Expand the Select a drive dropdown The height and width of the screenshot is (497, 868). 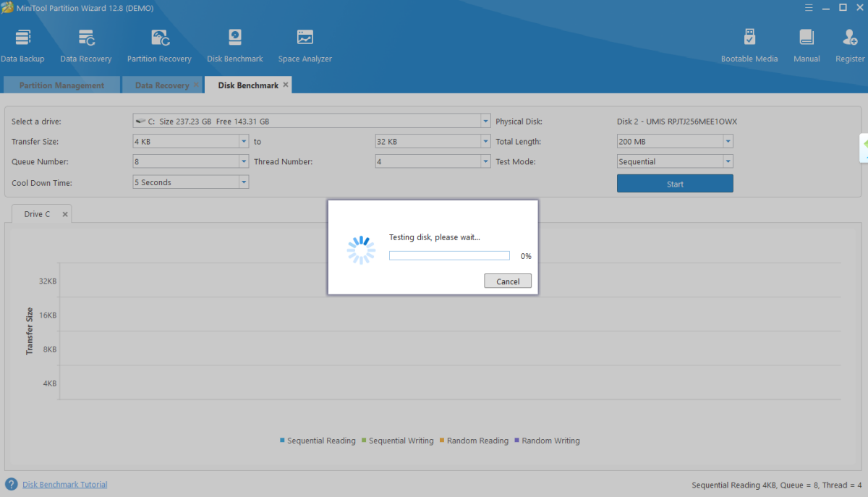click(485, 122)
